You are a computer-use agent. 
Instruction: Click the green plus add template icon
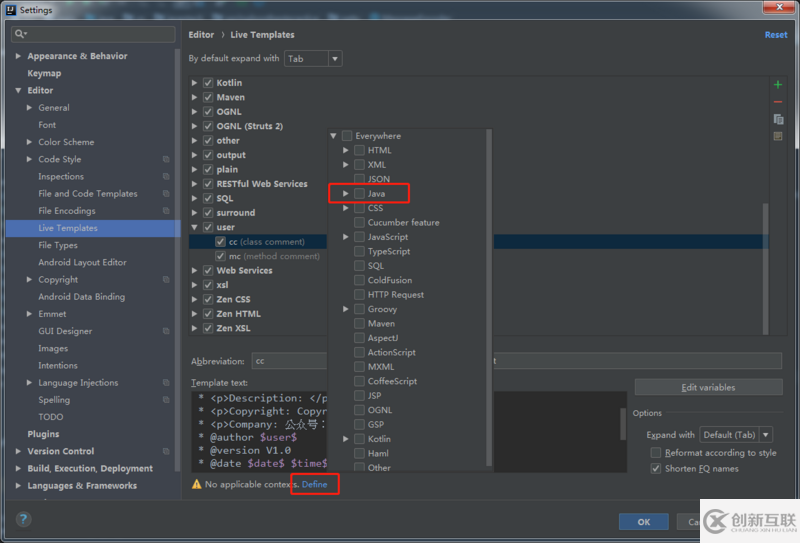[778, 85]
